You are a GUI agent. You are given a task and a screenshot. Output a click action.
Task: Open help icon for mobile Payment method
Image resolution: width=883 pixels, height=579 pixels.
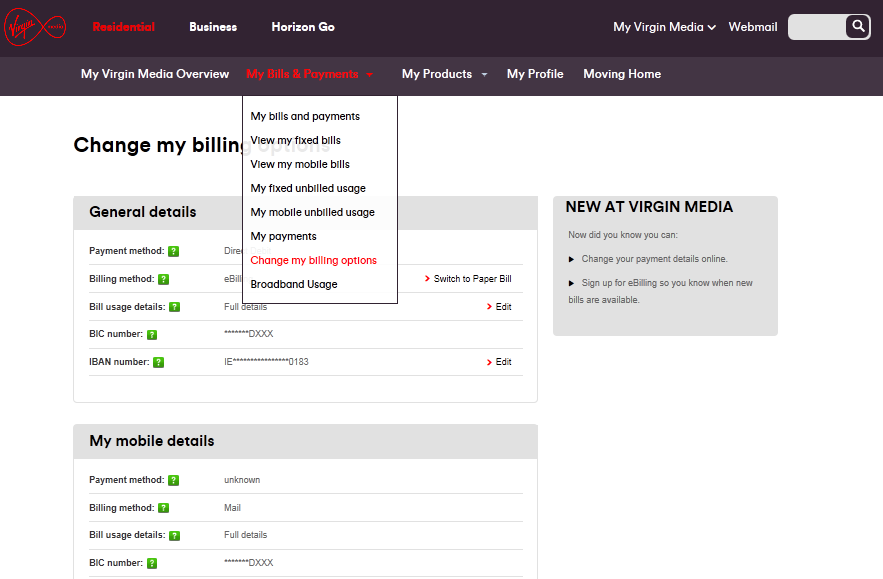click(173, 480)
